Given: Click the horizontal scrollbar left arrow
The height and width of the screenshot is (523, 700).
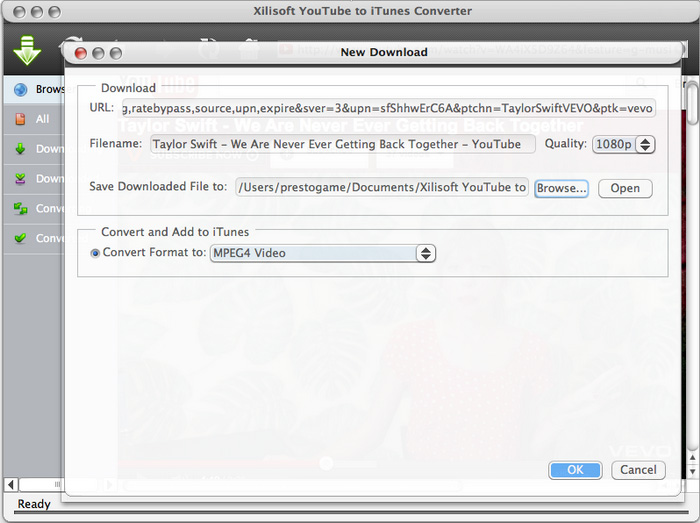Looking at the screenshot, I should tap(12, 485).
